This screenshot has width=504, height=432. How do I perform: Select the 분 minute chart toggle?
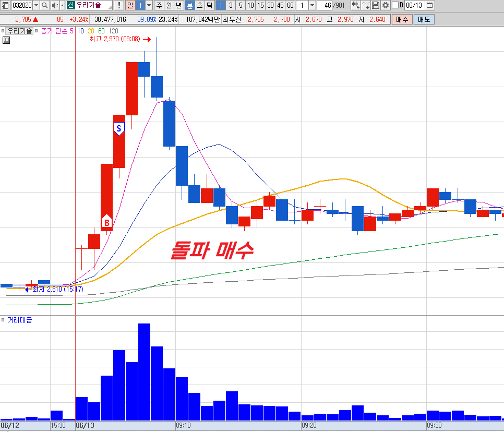pos(189,5)
